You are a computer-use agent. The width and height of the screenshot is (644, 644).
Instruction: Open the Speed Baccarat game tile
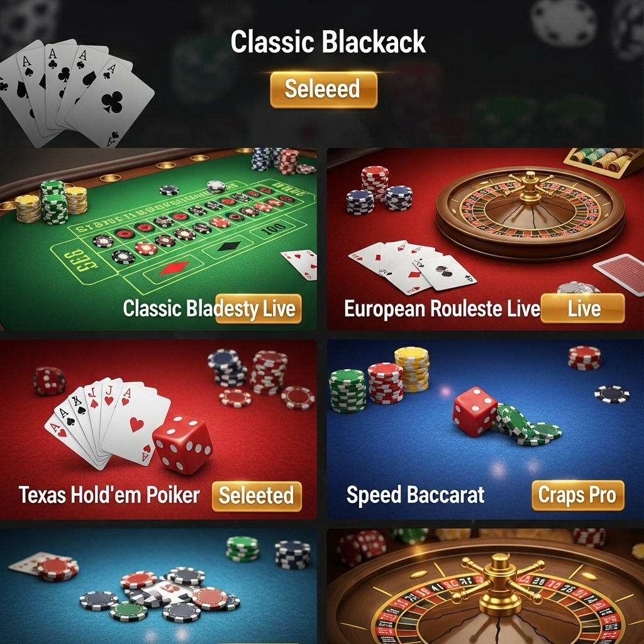click(x=486, y=429)
